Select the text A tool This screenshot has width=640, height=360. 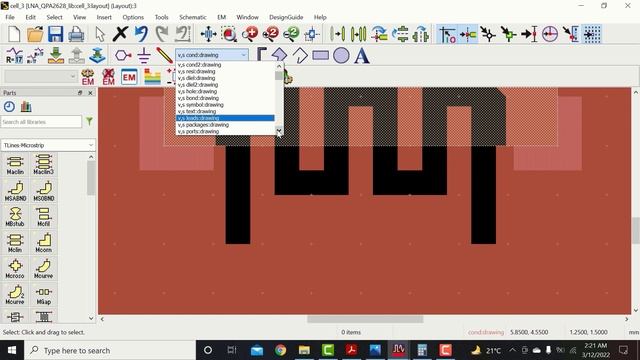[x=362, y=55]
